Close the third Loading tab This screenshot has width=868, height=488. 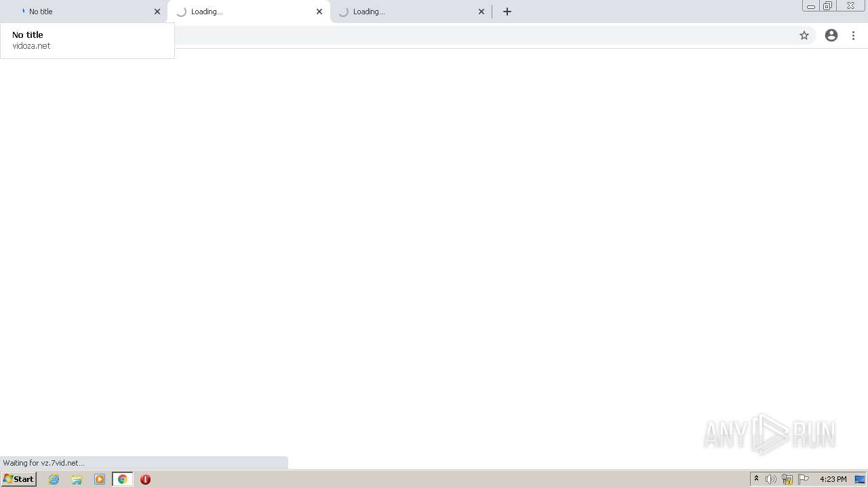[x=481, y=12]
